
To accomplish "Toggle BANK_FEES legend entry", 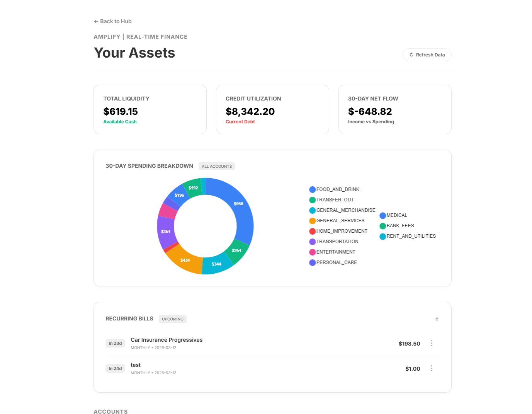I will tap(397, 226).
